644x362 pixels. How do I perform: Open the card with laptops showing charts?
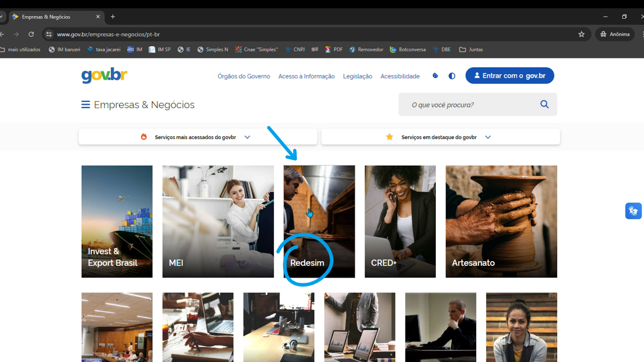(x=360, y=327)
